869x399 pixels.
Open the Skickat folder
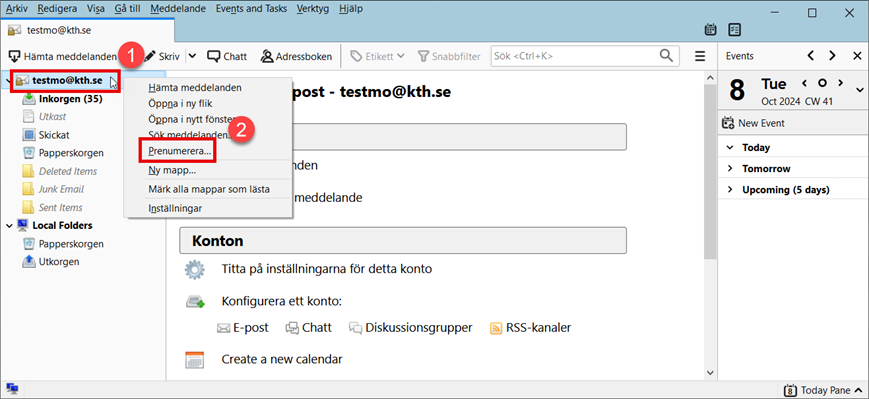[54, 135]
